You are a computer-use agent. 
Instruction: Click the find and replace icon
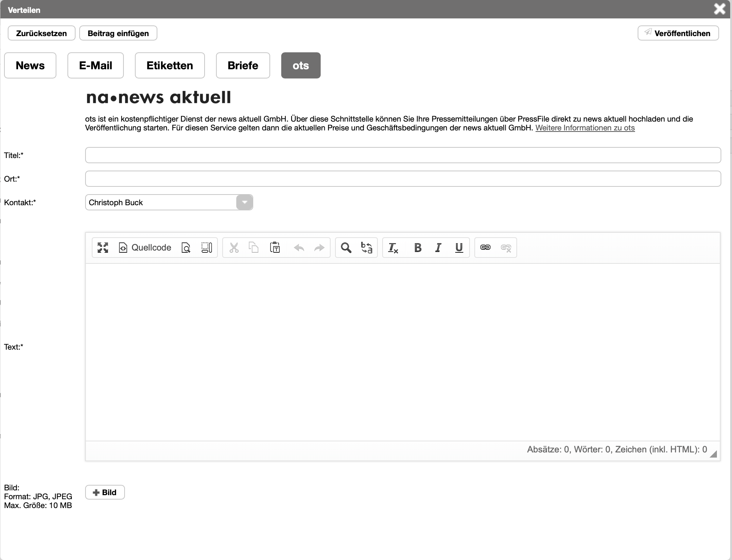tap(366, 248)
